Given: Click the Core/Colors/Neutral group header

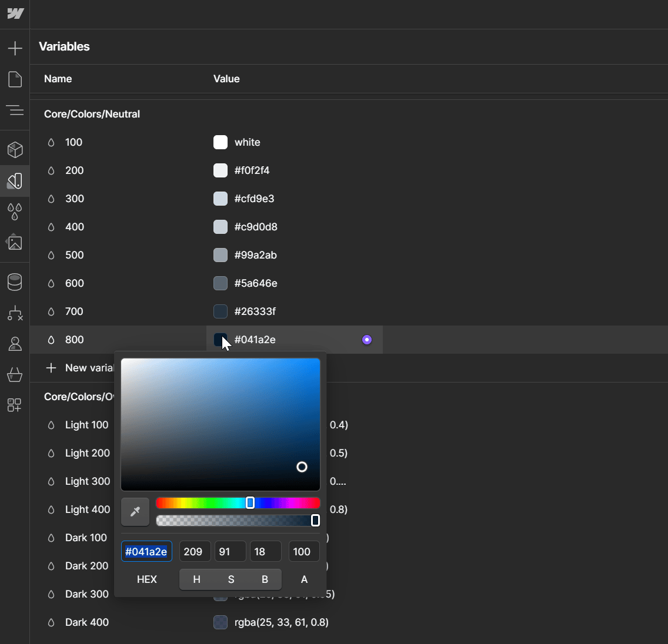Looking at the screenshot, I should pyautogui.click(x=92, y=113).
